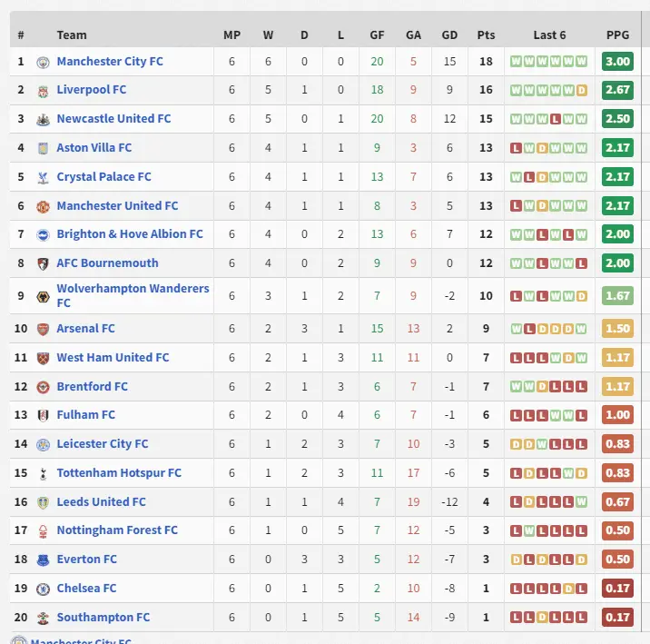Sort the table by GD column header
This screenshot has height=644, width=650.
[x=449, y=35]
